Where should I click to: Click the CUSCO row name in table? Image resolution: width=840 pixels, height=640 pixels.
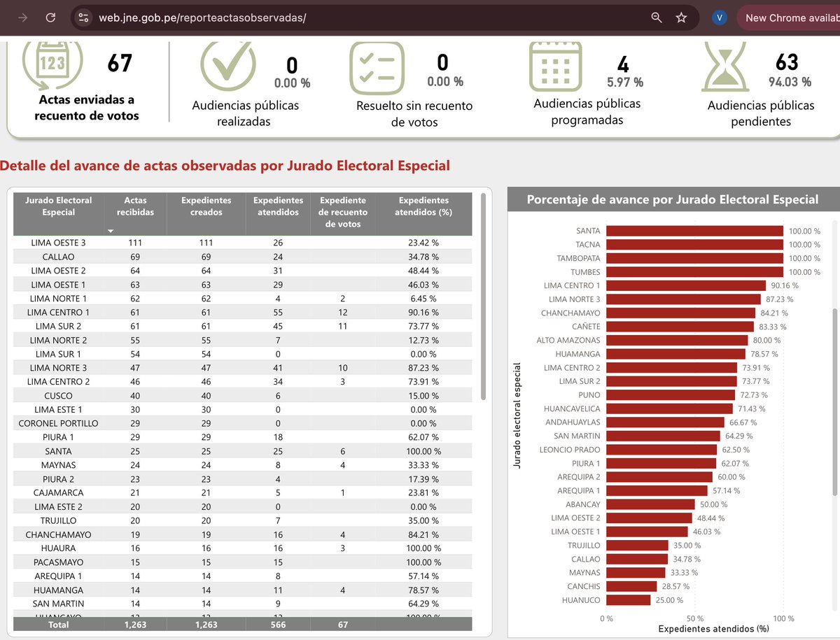59,395
